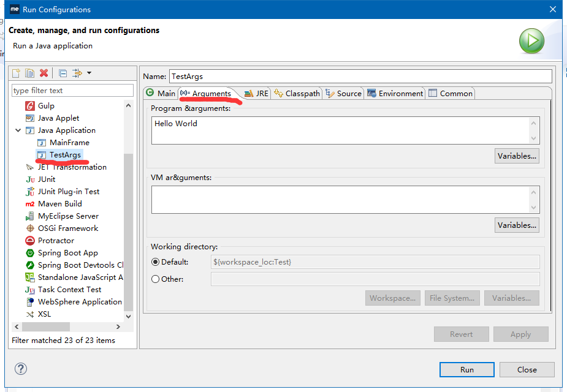Click the Workspace... button

[x=393, y=298]
